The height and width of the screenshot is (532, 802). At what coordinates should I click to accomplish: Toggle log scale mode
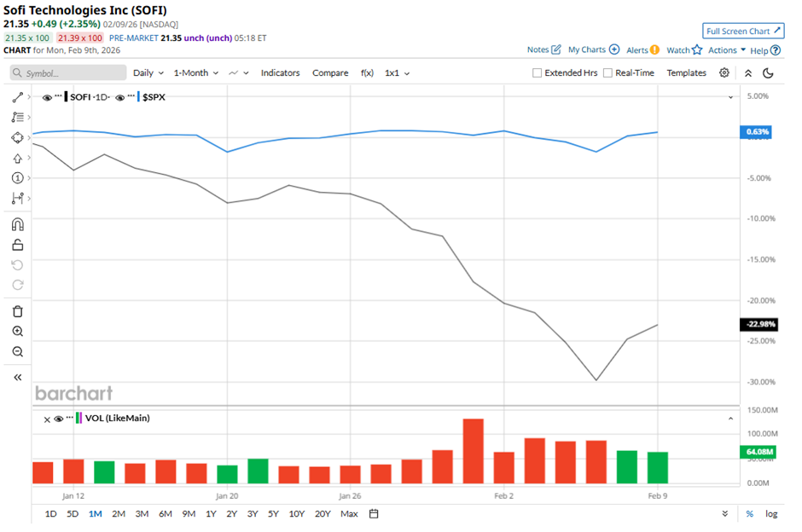click(x=771, y=513)
